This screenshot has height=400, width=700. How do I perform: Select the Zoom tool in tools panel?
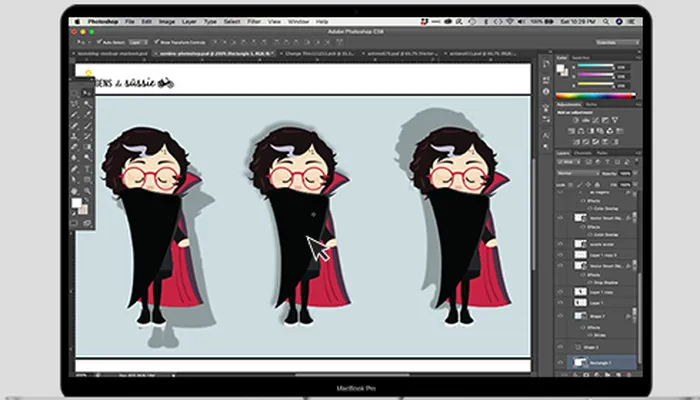click(x=87, y=191)
